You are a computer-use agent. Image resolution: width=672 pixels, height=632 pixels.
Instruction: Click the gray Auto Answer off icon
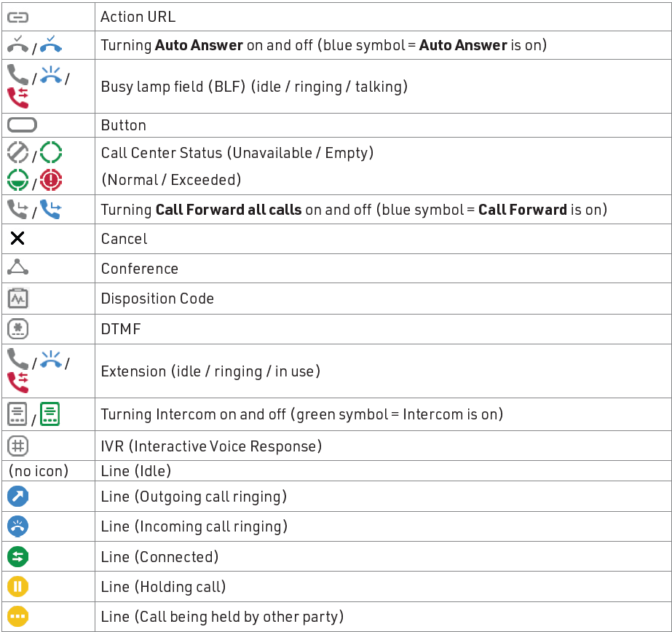(17, 45)
